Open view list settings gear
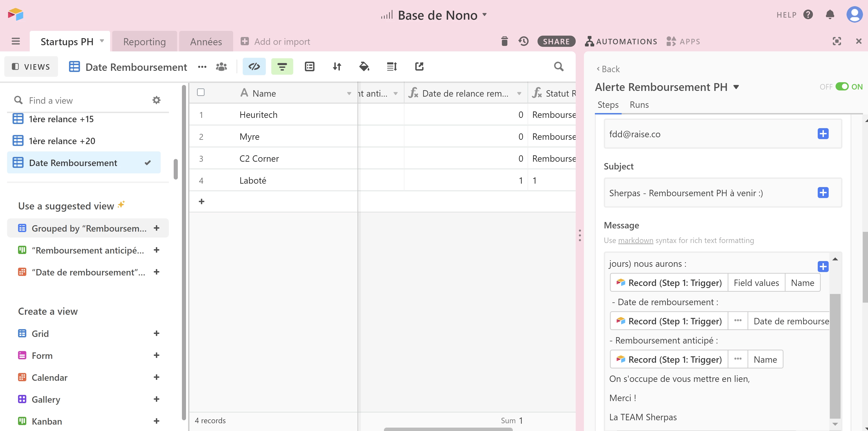 click(x=156, y=100)
